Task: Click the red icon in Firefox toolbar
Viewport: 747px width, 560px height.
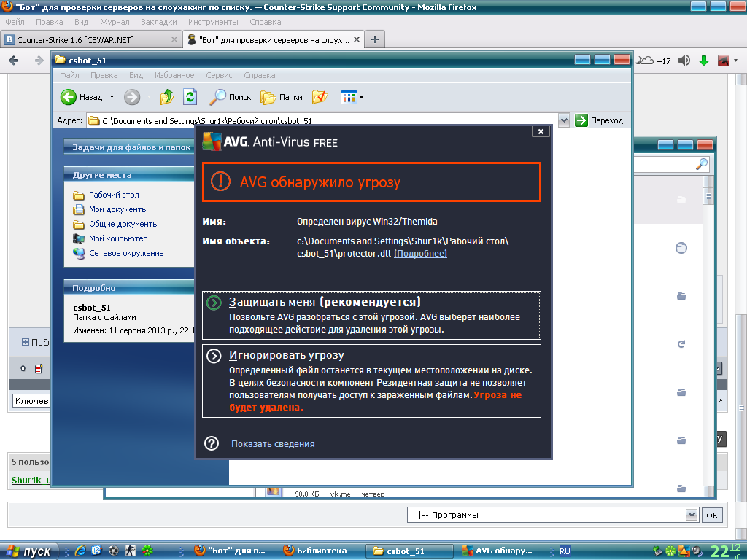Action: pos(723,61)
